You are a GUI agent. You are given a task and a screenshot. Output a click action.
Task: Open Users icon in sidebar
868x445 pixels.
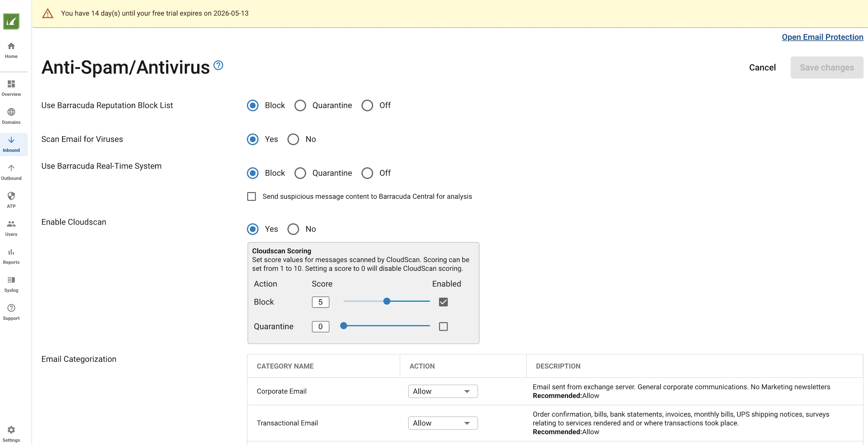pos(11,224)
